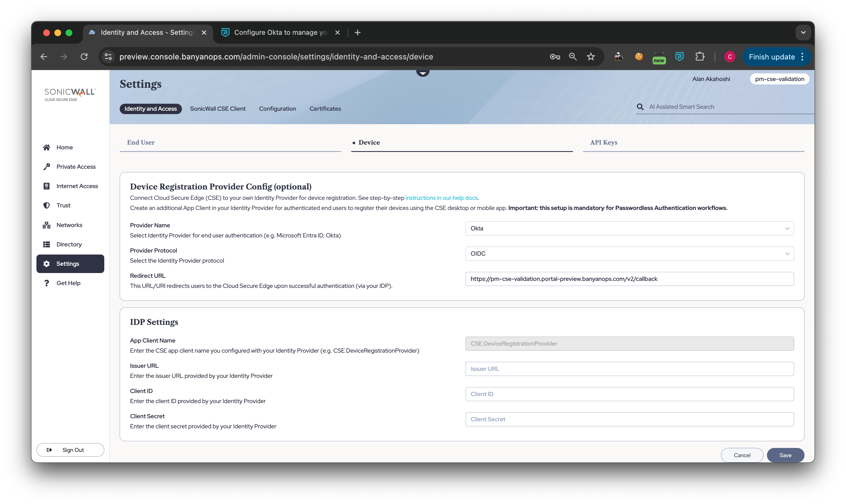The height and width of the screenshot is (504, 846).
Task: Click the Sign Out button
Action: (x=70, y=450)
